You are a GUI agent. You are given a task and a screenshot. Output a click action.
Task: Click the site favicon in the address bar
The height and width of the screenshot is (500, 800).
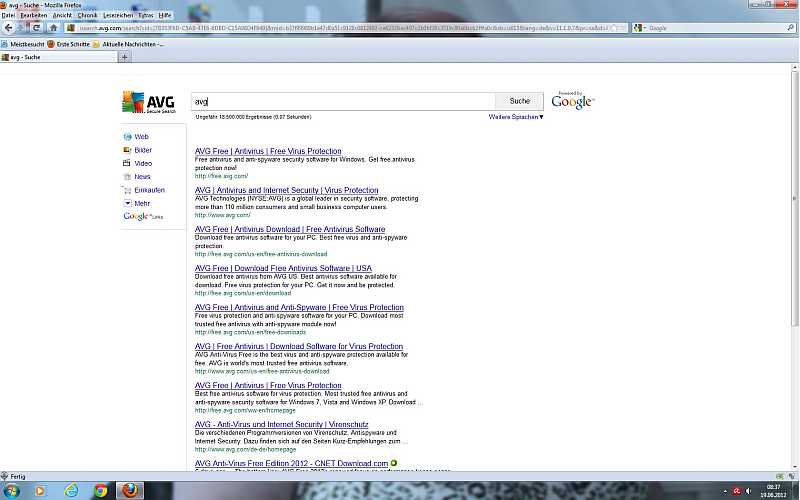(x=70, y=28)
